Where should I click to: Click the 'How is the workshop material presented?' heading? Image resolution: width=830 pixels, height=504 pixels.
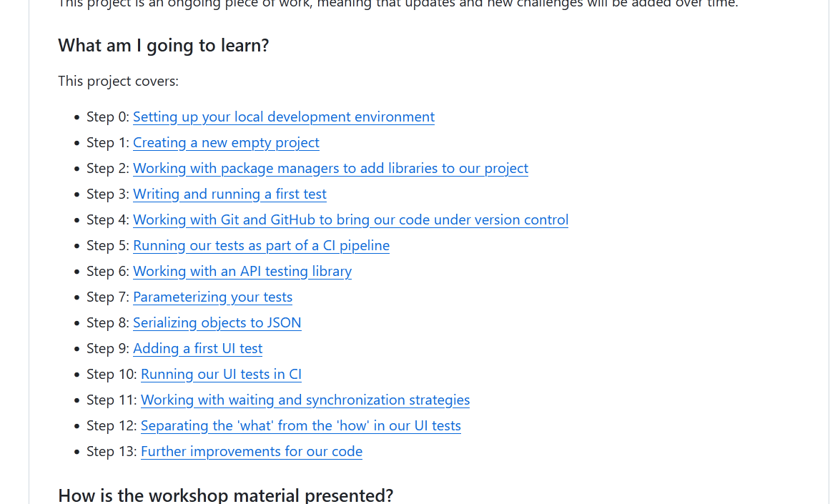tap(225, 495)
